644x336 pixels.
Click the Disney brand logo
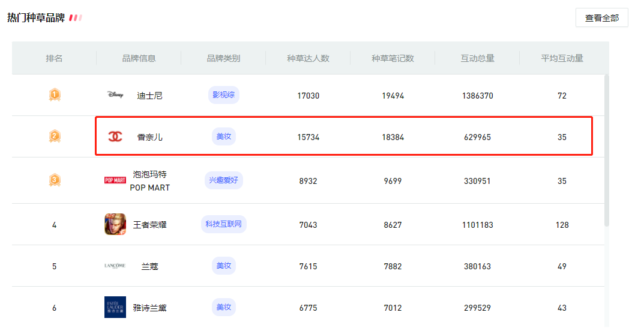click(x=115, y=95)
